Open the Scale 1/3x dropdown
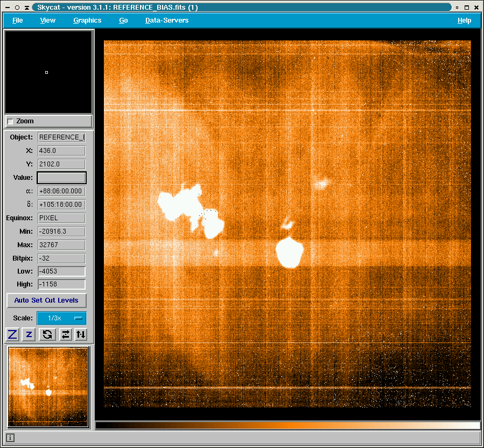Screen dimensions: 484x448 pos(61,318)
